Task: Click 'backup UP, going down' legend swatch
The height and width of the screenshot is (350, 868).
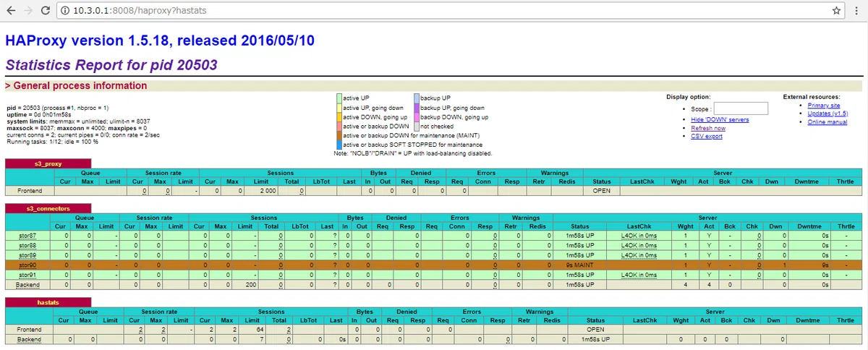Action: click(x=417, y=107)
